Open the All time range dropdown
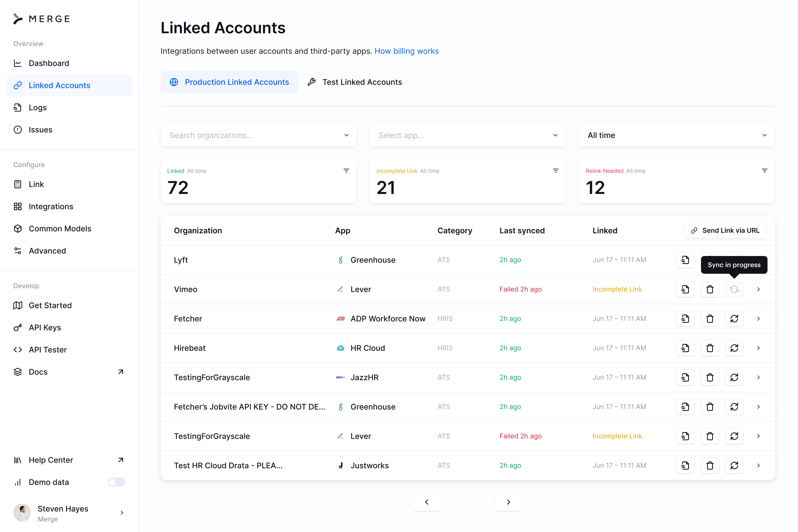Viewport: 798px width, 532px height. (676, 135)
